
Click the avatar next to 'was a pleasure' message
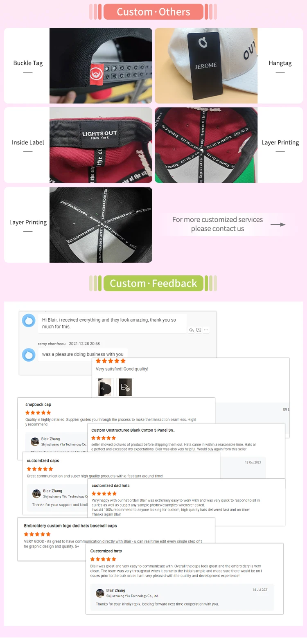pos(29,355)
